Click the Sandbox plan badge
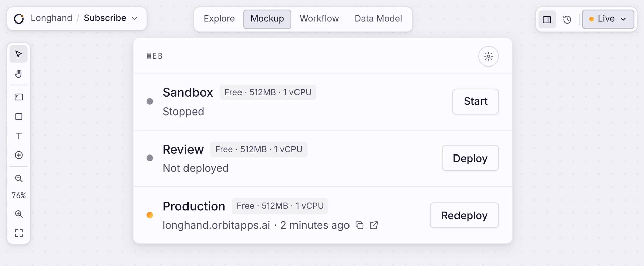 tap(268, 92)
